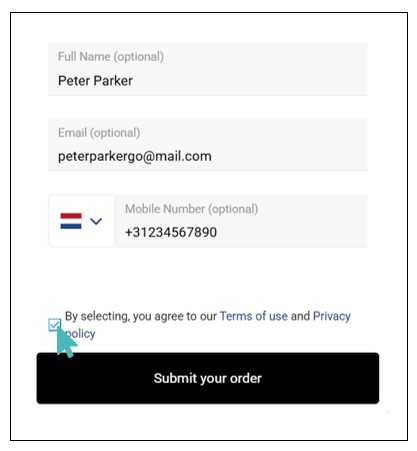This screenshot has width=417, height=451.
Task: Focus the Mobile Number input field
Action: (241, 221)
